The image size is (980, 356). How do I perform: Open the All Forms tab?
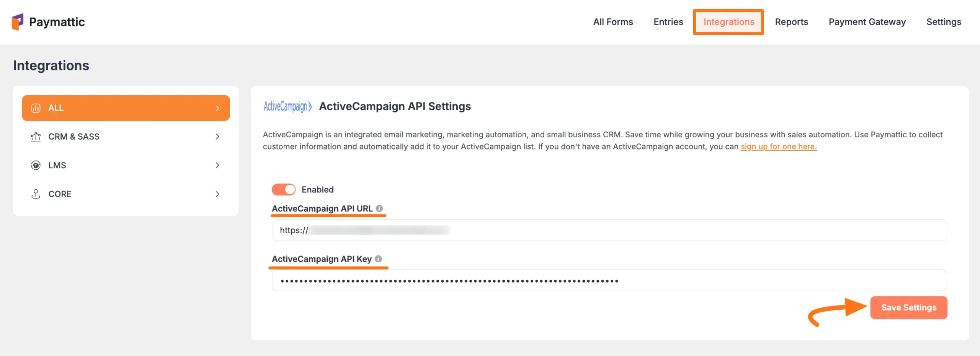pos(613,22)
